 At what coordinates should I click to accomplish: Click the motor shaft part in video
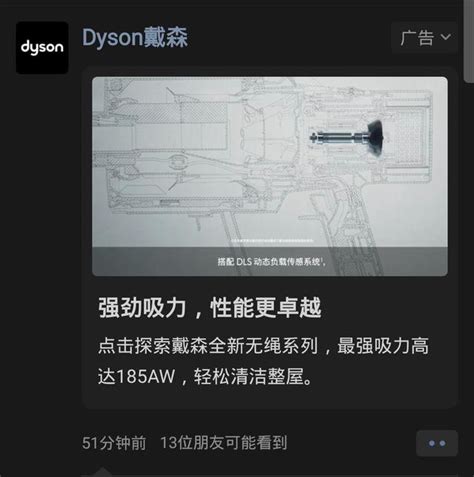point(347,137)
